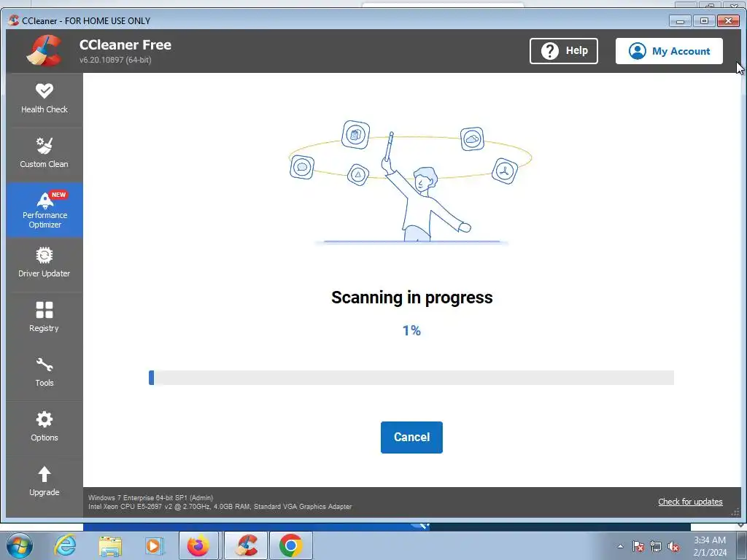Click the scanning illustration graphic
The image size is (747, 560).
pos(411,182)
